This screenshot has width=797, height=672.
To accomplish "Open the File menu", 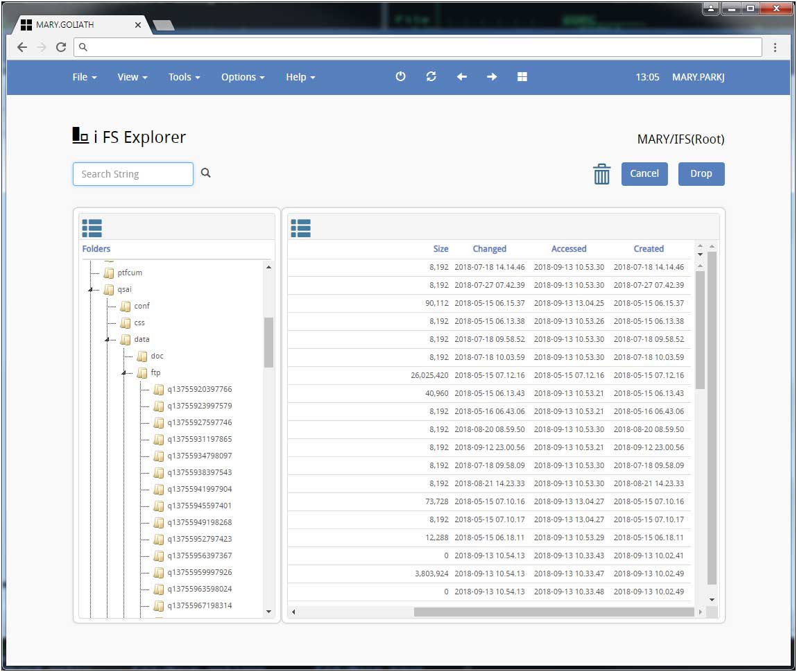I will pos(84,77).
